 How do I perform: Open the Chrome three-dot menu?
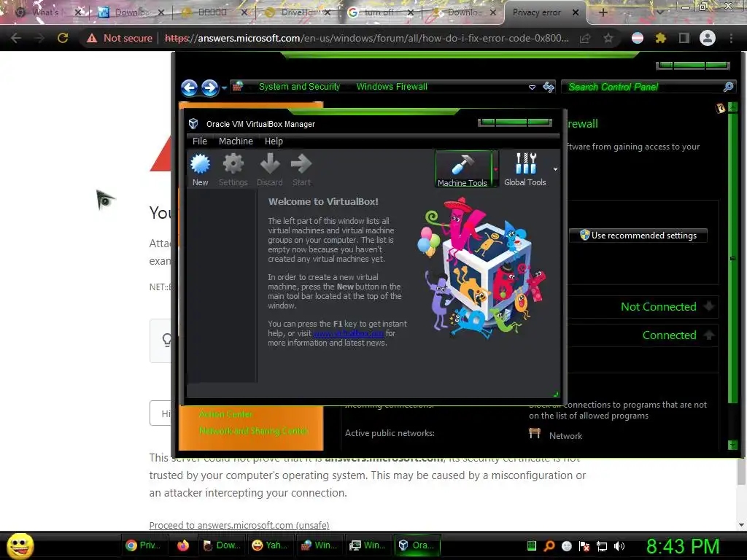[x=731, y=38]
